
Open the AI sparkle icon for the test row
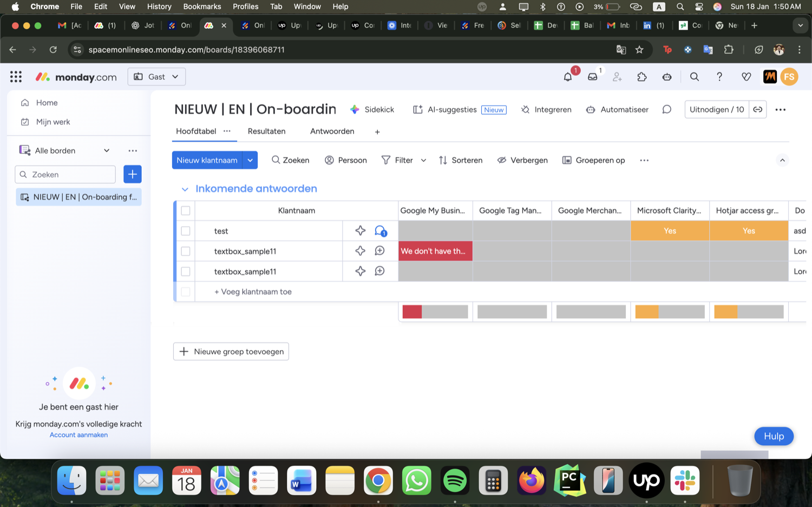(x=360, y=231)
